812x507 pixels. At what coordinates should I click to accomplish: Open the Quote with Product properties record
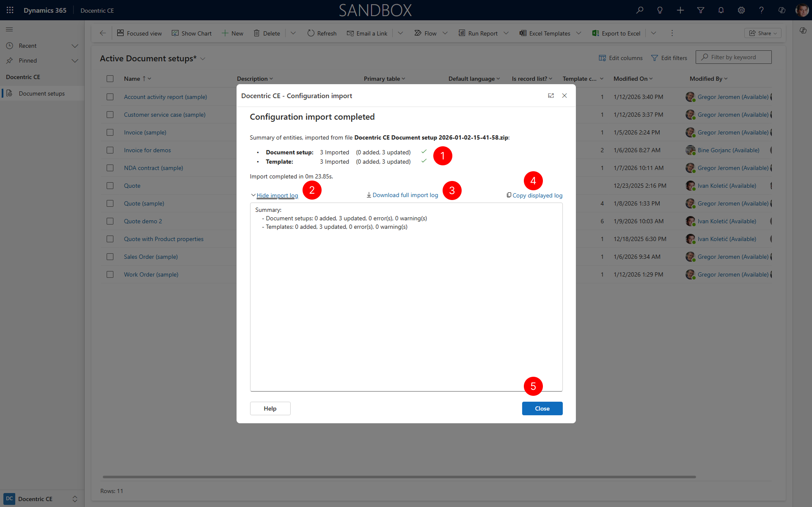(163, 239)
